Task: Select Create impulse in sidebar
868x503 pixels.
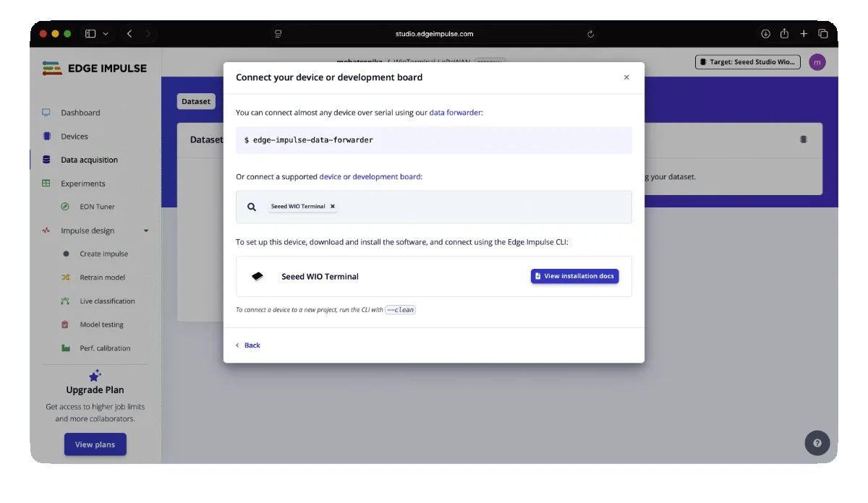Action: pos(103,254)
